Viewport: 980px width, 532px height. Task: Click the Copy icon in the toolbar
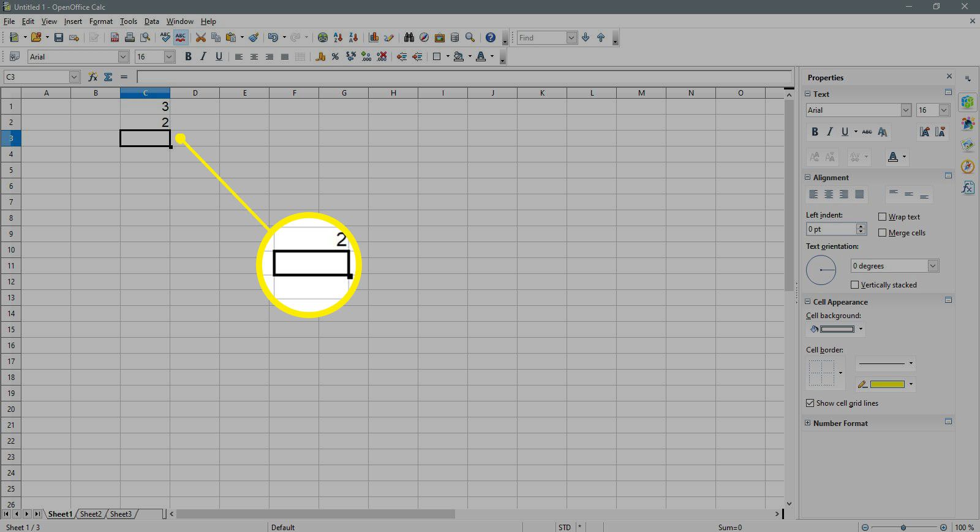pos(216,38)
